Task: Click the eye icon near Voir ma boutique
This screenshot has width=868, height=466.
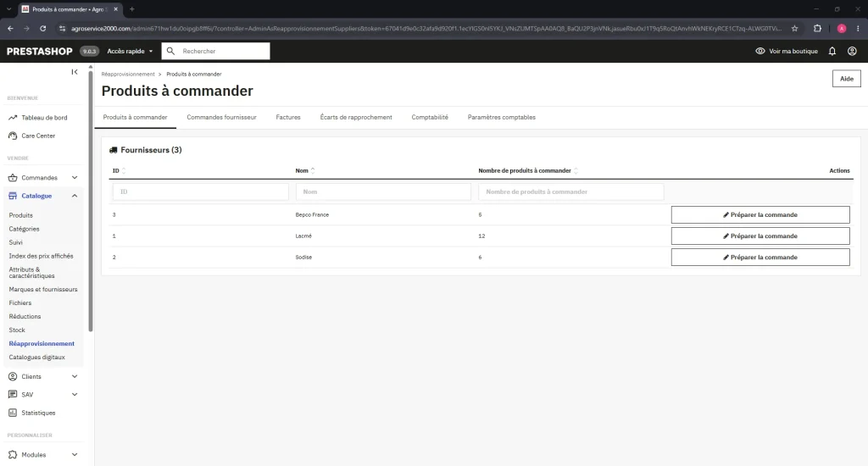Action: (x=760, y=51)
